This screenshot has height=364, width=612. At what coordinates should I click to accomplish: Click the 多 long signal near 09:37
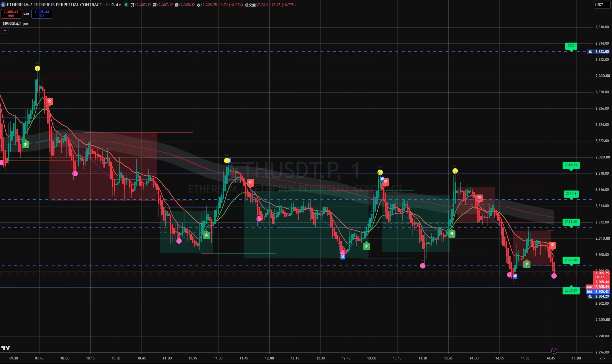26,144
